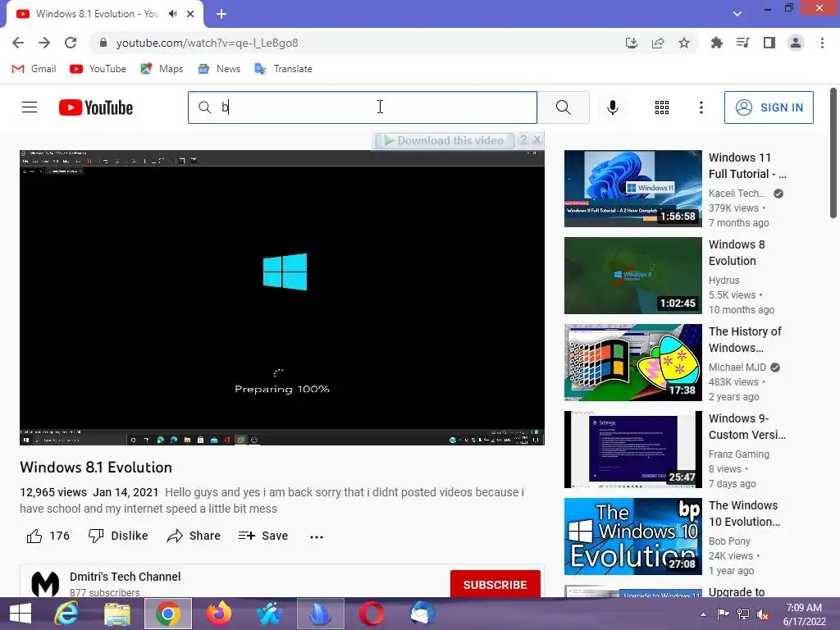This screenshot has height=630, width=840.
Task: Click the muted volume tray icon
Action: coord(762,614)
